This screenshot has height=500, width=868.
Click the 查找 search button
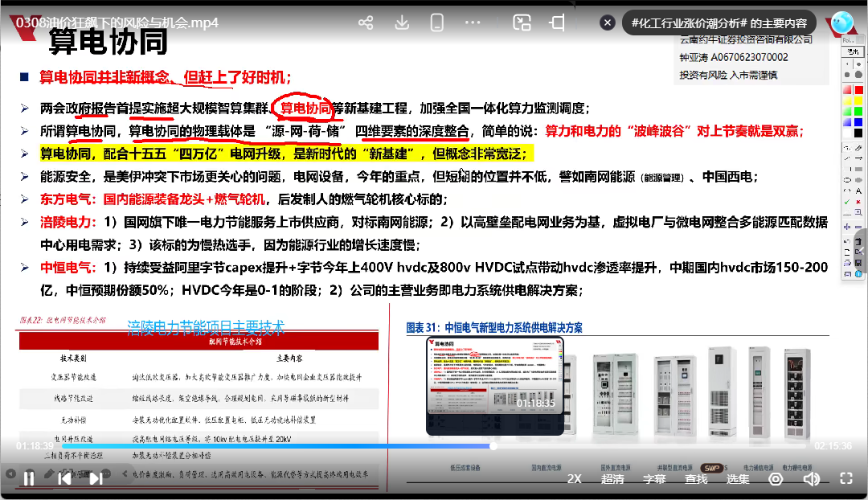696,479
